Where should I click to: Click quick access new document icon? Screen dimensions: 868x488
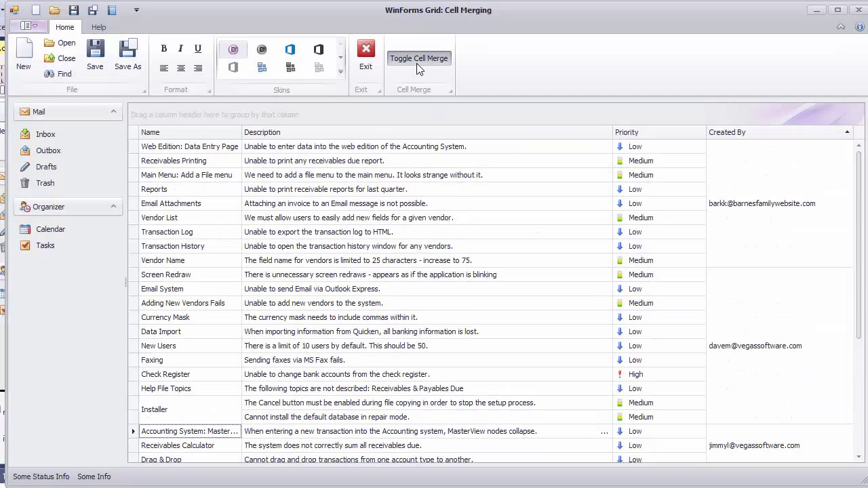pyautogui.click(x=36, y=10)
